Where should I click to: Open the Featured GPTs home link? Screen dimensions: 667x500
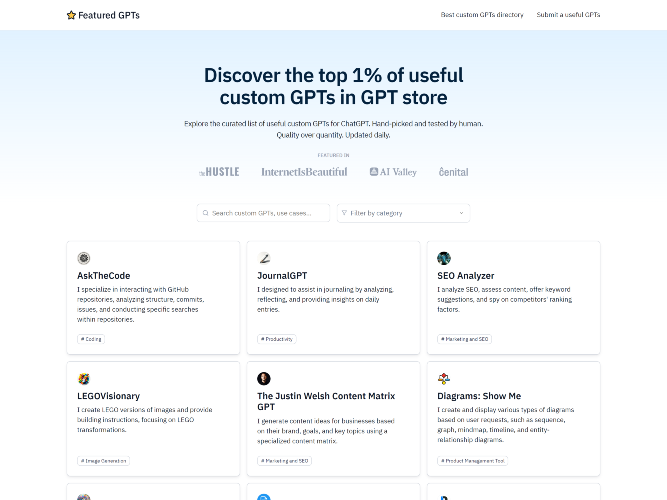(103, 15)
